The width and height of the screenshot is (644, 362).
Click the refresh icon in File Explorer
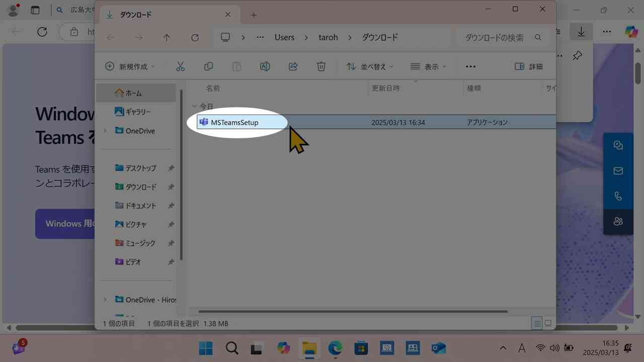click(x=195, y=37)
